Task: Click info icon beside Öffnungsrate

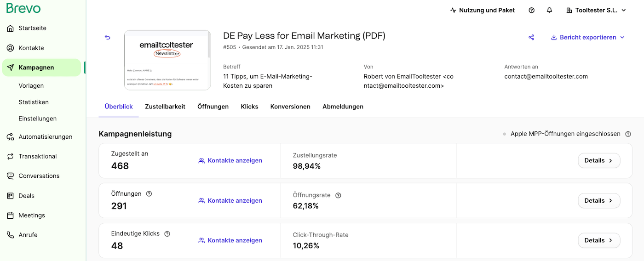Action: point(338,195)
